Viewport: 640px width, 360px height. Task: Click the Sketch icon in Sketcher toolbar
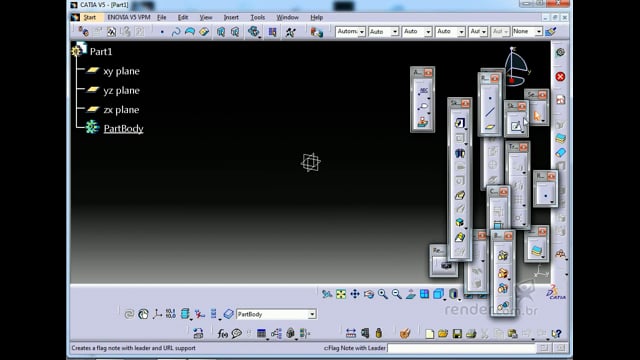[516, 126]
